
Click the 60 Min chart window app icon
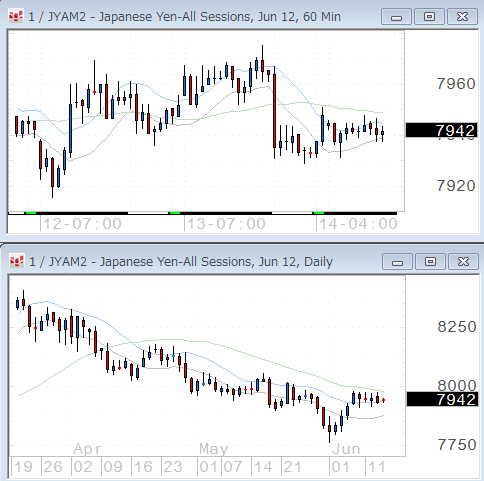16,16
